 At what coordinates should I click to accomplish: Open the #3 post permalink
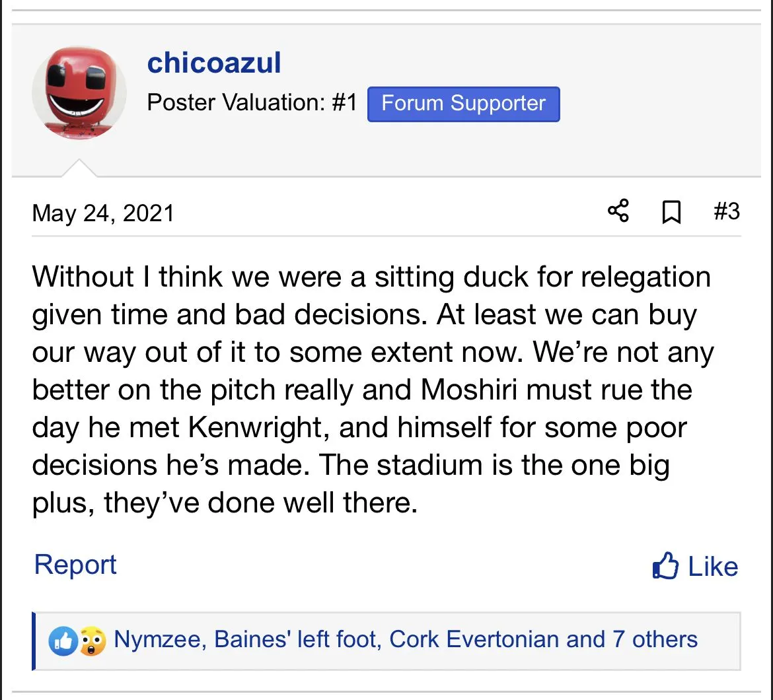(726, 212)
